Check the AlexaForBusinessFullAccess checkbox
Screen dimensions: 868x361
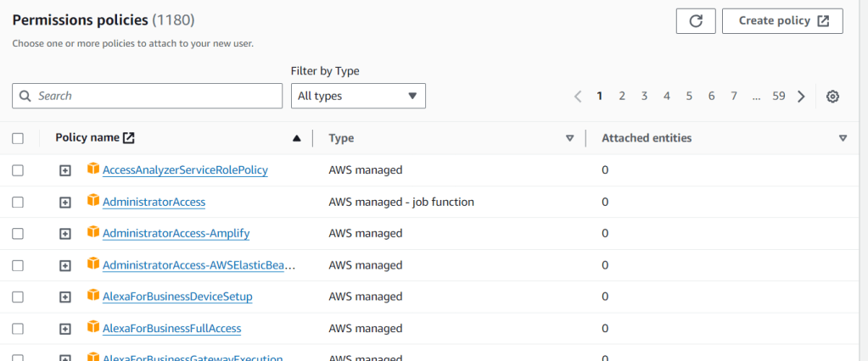click(x=18, y=329)
